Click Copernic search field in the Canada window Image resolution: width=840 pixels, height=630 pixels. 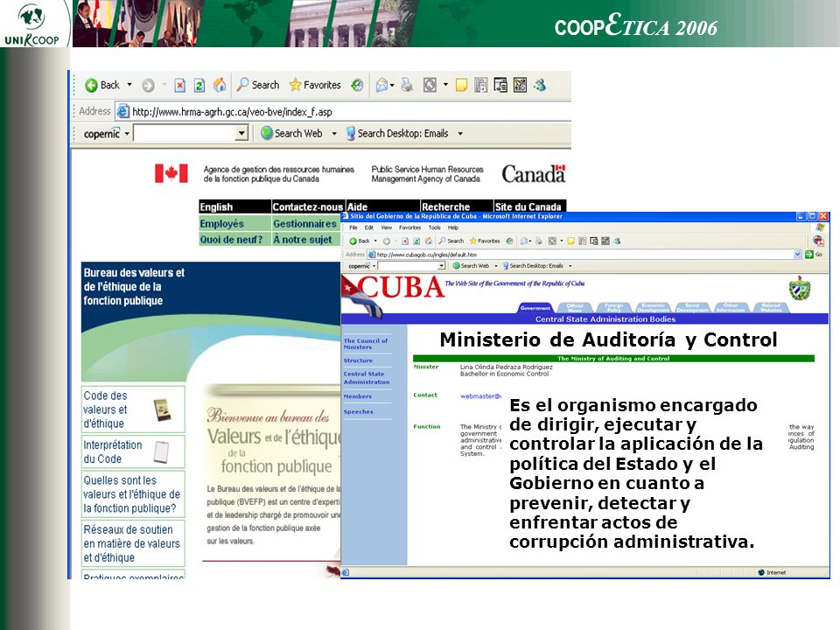tap(185, 133)
